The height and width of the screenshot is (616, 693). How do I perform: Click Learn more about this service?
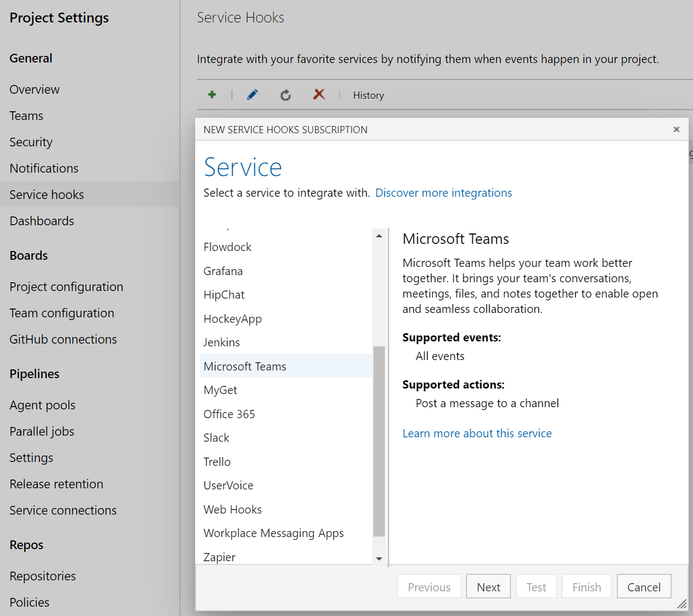[x=477, y=433]
